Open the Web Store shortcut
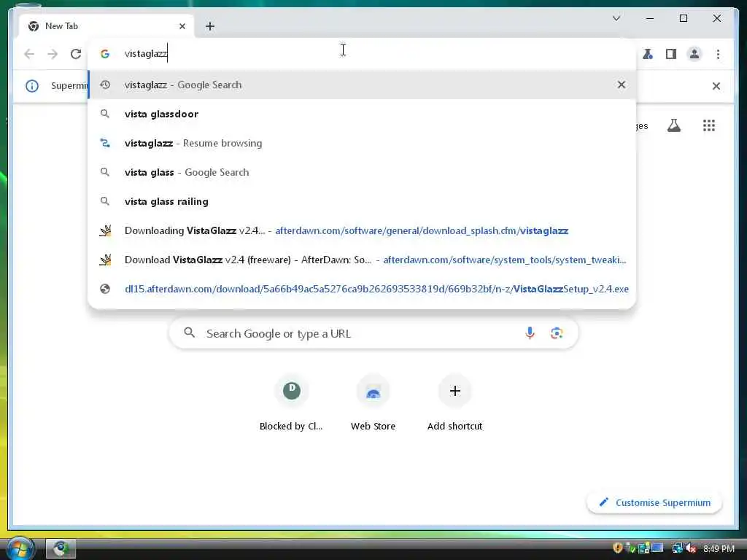The width and height of the screenshot is (747, 560). [373, 404]
